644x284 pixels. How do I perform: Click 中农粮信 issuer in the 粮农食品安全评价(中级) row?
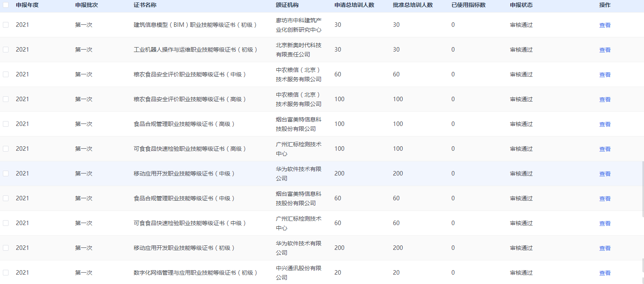pyautogui.click(x=299, y=74)
